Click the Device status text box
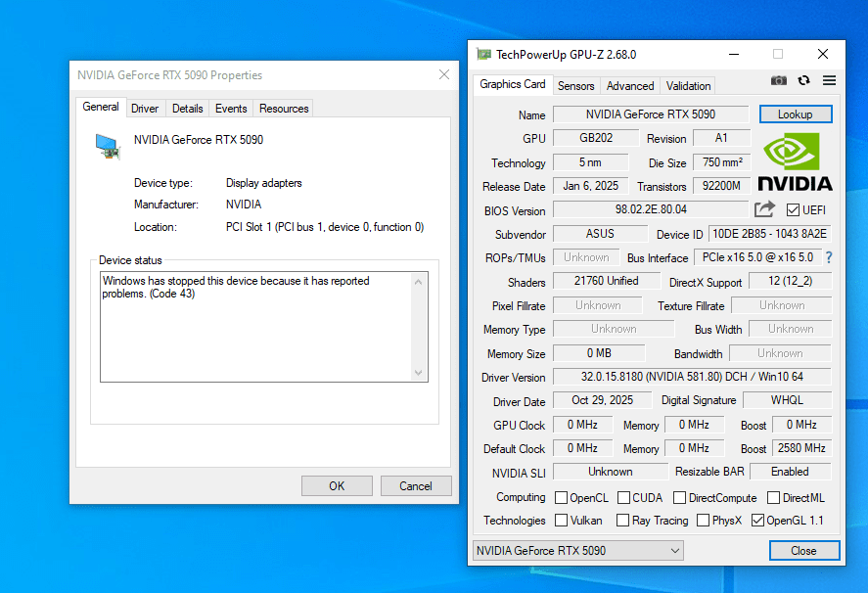 (263, 327)
